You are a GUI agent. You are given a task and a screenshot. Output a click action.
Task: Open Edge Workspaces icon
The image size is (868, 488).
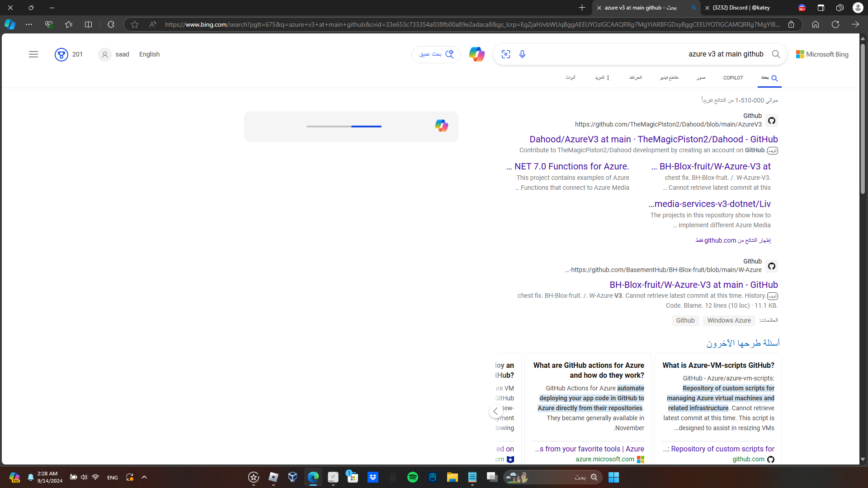pos(840,8)
